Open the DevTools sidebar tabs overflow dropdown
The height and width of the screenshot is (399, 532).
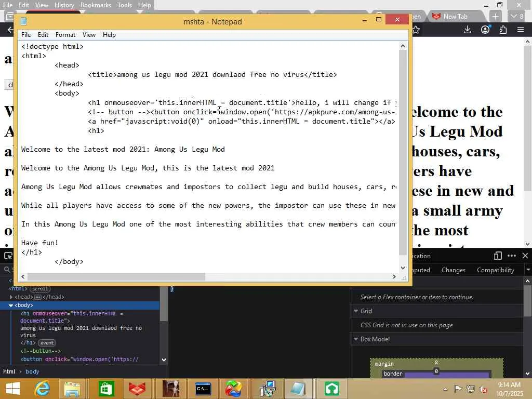tap(528, 270)
